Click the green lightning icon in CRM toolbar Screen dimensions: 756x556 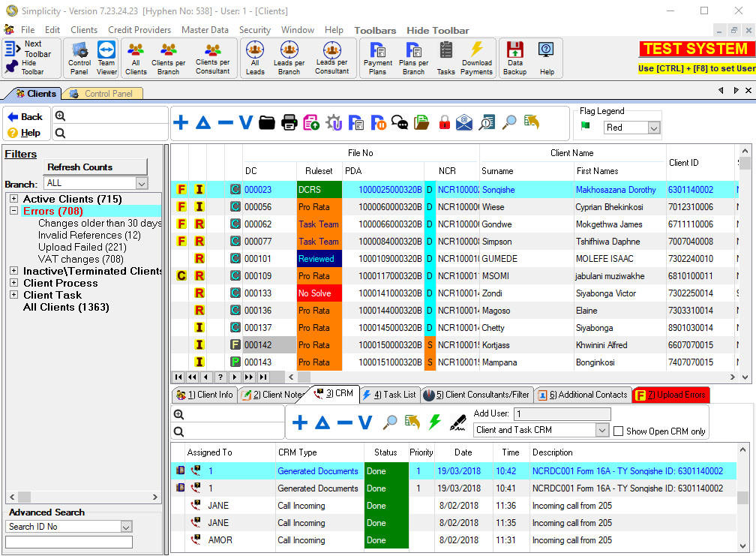click(x=435, y=422)
